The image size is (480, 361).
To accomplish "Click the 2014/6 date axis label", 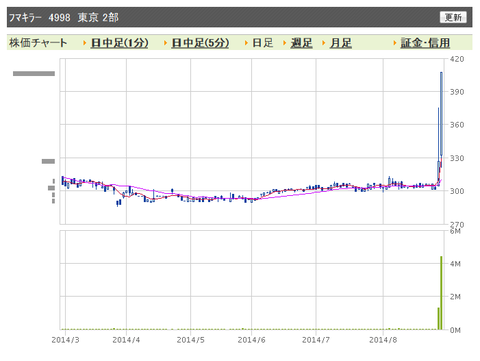I will point(251,340).
